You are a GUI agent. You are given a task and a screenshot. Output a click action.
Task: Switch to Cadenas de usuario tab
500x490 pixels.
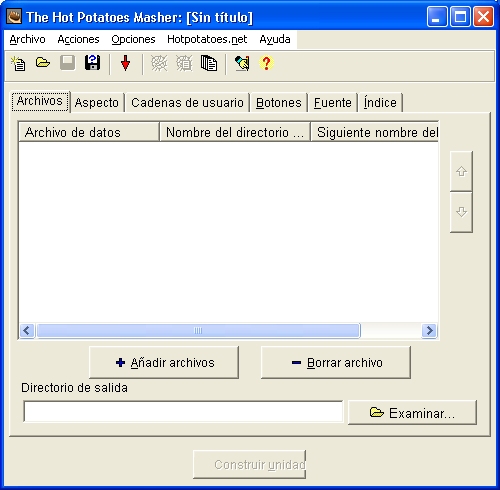187,103
